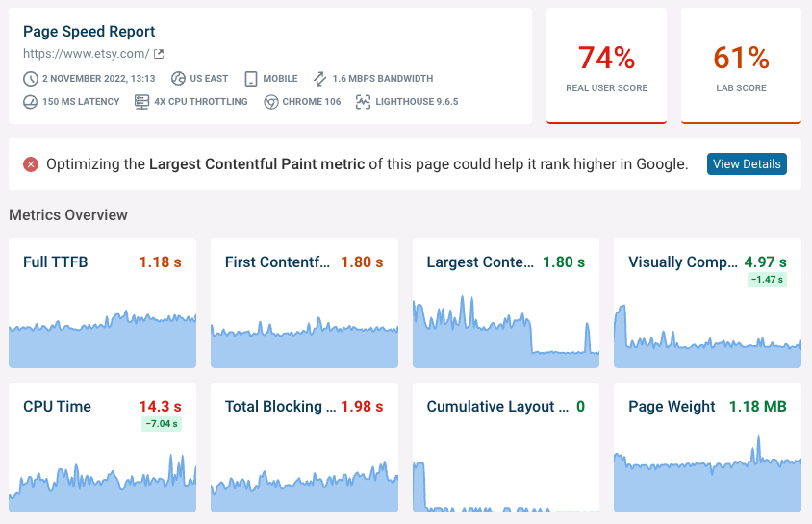Image resolution: width=812 pixels, height=524 pixels.
Task: Click the mobile device icon
Action: click(x=251, y=79)
